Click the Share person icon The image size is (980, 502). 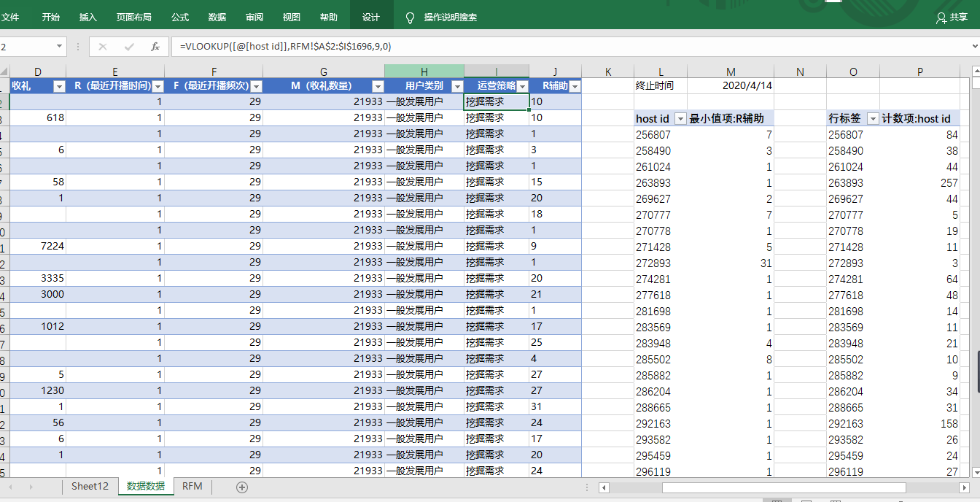tap(941, 18)
